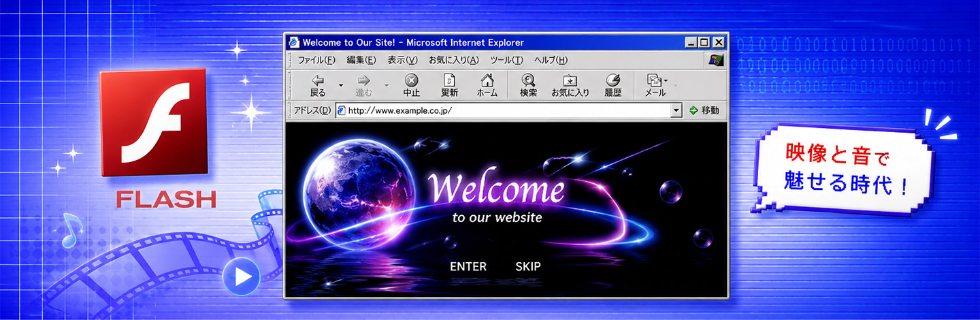980x320 pixels.
Task: Open the address bar dropdown list
Action: (676, 110)
